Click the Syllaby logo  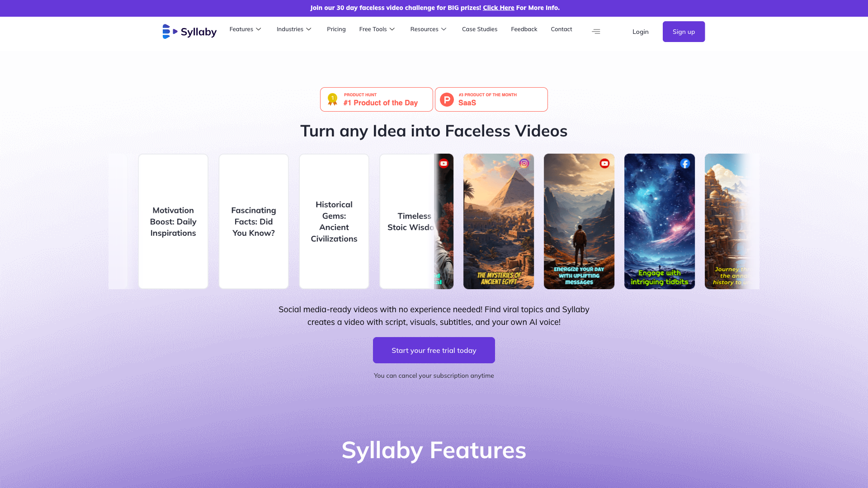point(189,32)
